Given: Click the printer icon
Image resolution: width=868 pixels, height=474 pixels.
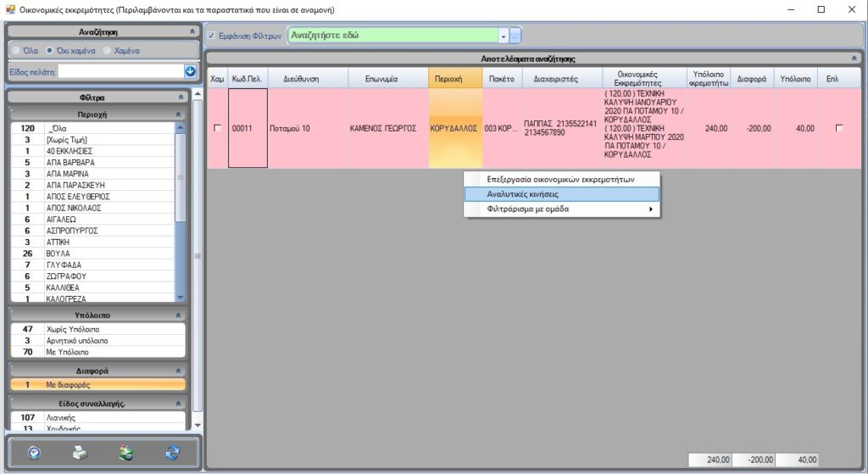Looking at the screenshot, I should 80,453.
